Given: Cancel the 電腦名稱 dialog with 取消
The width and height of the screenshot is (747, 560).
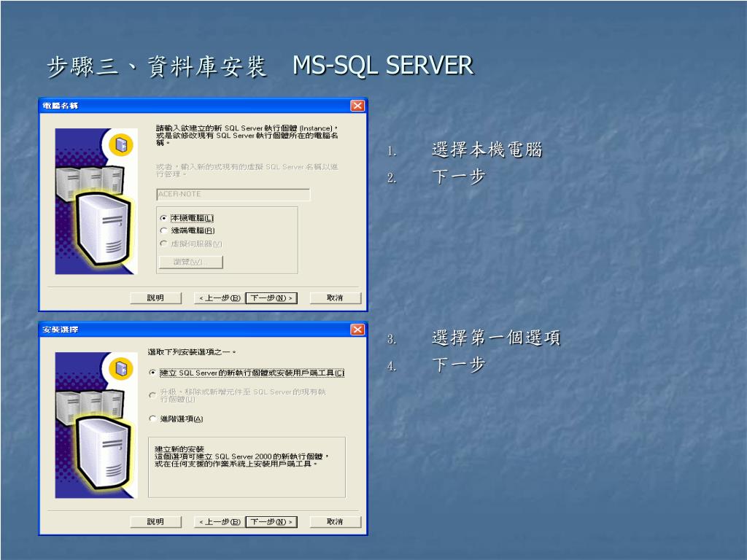Looking at the screenshot, I should [x=336, y=298].
